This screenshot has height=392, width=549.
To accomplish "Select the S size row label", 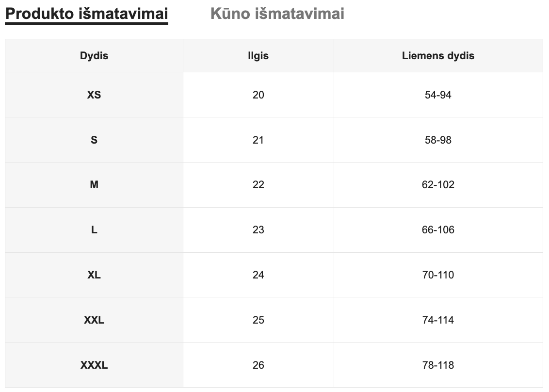I will [x=94, y=140].
